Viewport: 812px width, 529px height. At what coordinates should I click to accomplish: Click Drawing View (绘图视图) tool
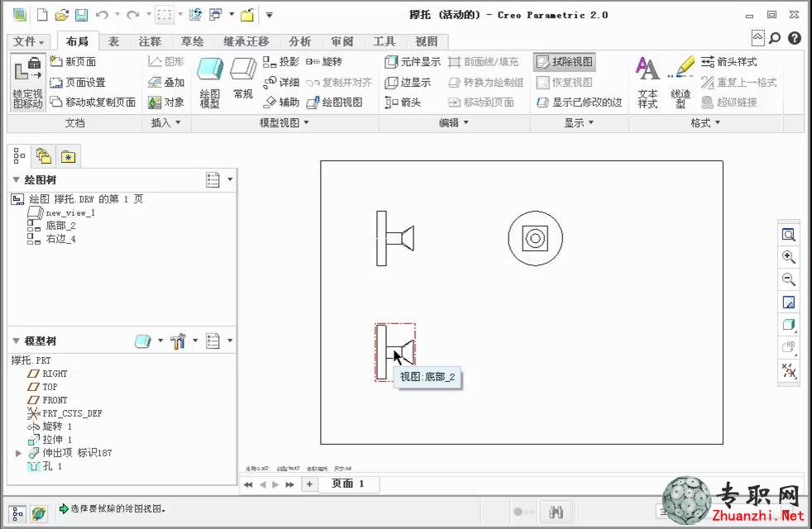335,102
